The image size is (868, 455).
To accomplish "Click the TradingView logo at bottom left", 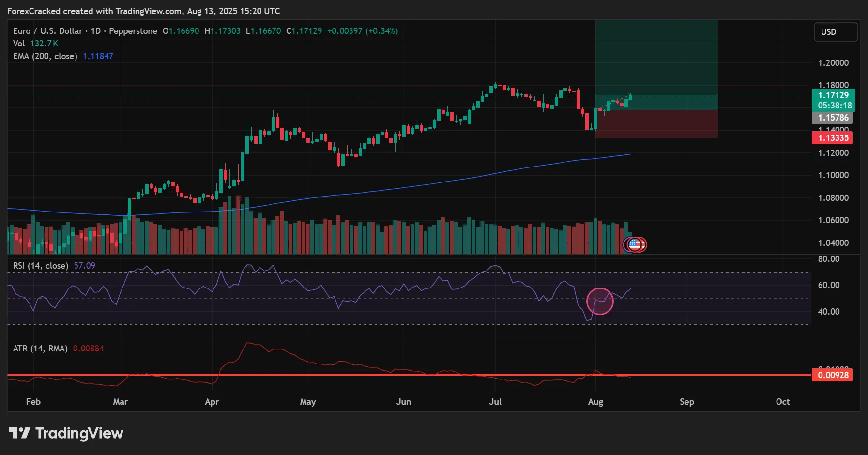I will click(68, 433).
